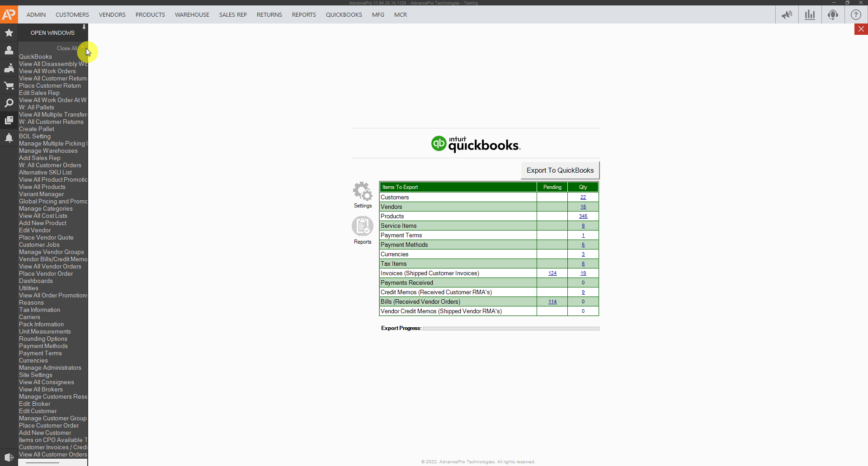This screenshot has width=868, height=466.
Task: Click the headset support icon
Action: click(833, 14)
